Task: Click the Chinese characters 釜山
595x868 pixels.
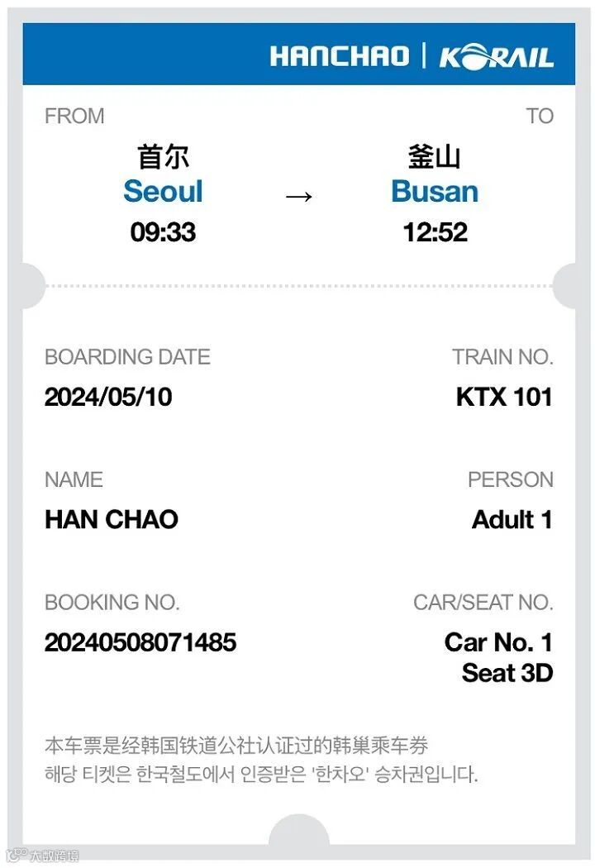Action: [435, 156]
